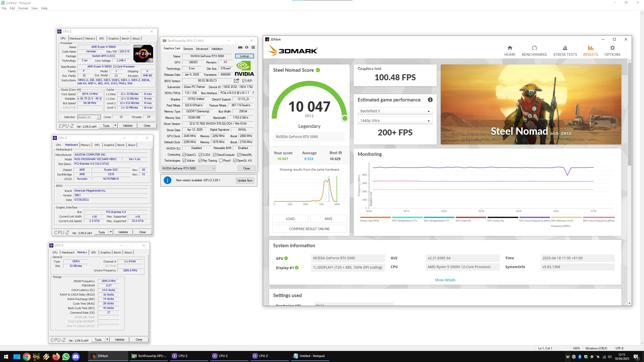644x362 pixels.
Task: Click the info icon beside Estimated game performance
Action: [x=430, y=100]
